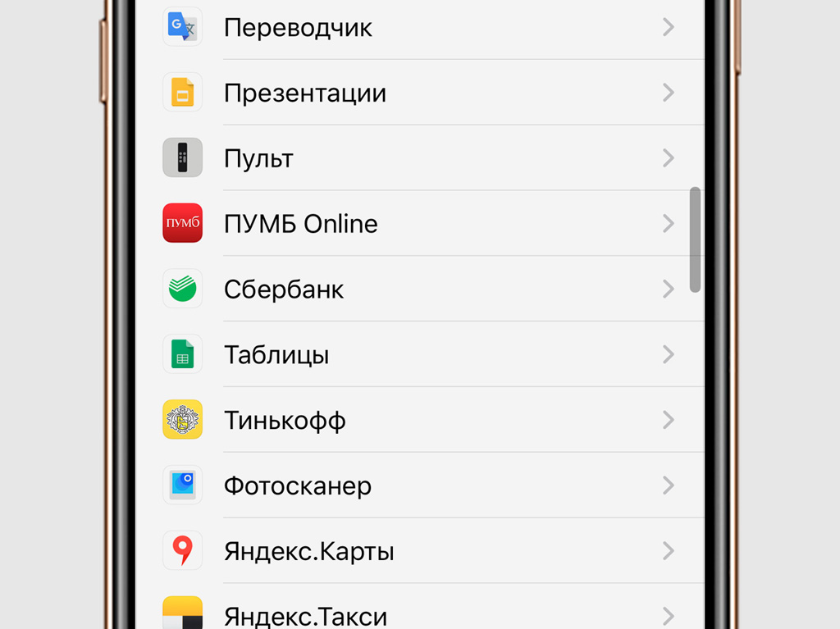This screenshot has width=840, height=629.
Task: Tap the Яндекс.Такси app icon
Action: tap(183, 613)
